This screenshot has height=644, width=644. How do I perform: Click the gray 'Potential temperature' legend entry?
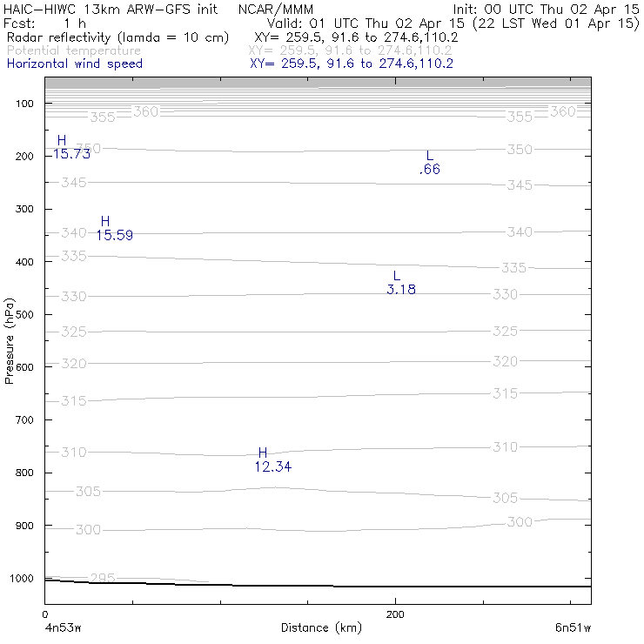(74, 50)
